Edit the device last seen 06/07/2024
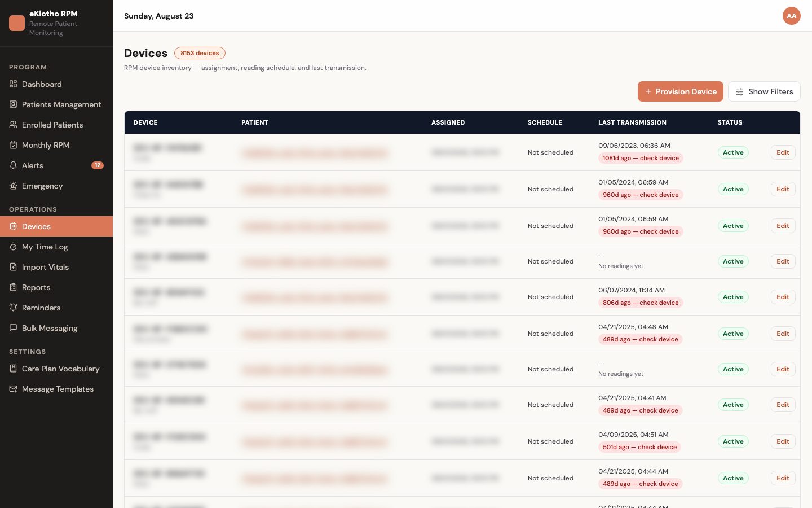Screen dimensions: 812x508 [783, 297]
